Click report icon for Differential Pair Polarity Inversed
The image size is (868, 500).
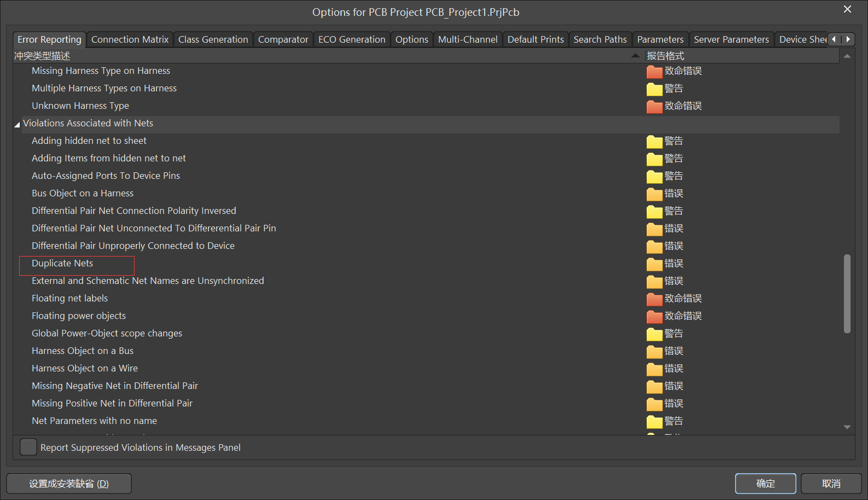[654, 211]
